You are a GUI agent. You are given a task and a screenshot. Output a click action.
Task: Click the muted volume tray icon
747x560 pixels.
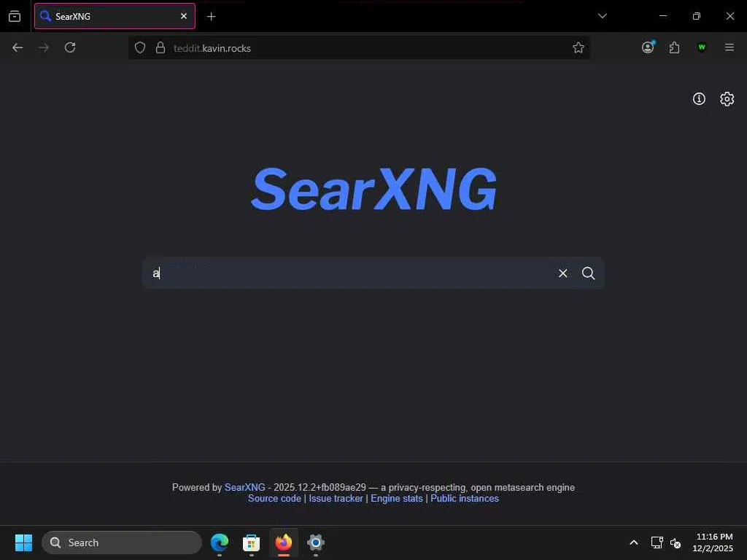(675, 542)
